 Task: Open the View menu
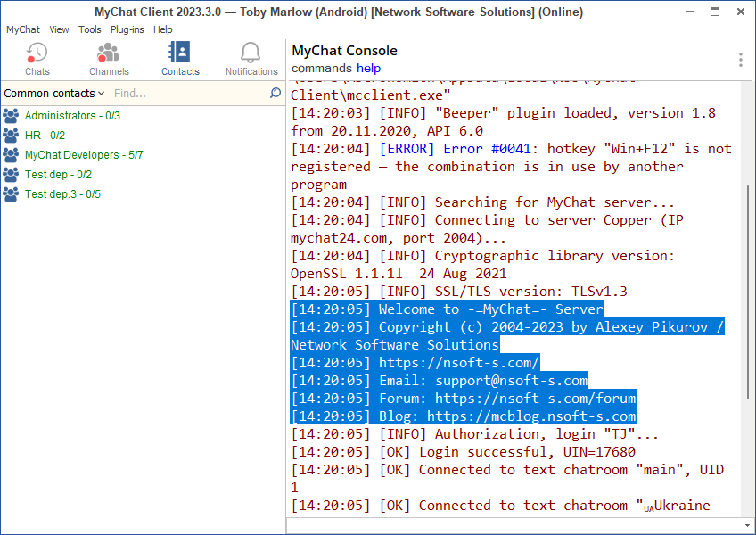pos(59,29)
